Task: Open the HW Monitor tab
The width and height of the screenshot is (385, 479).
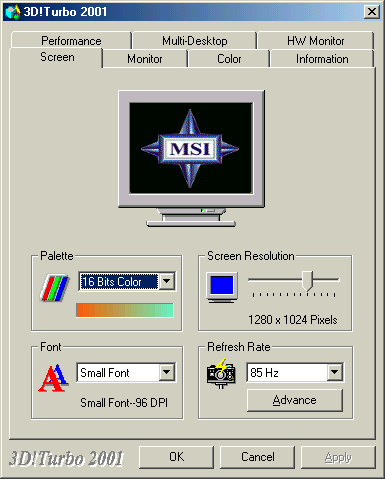Action: [315, 41]
